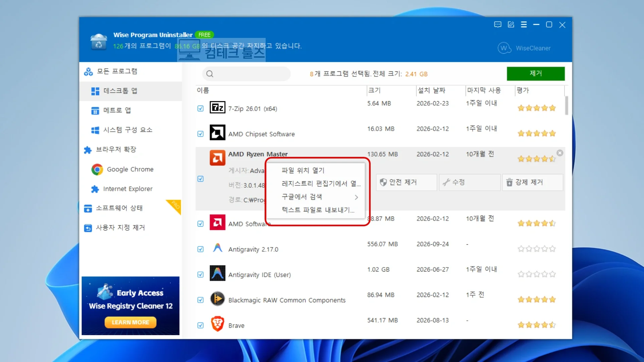Viewport: 644px width, 362px height.
Task: Toggle the AMD Ryzen Master checkbox
Action: point(201,179)
